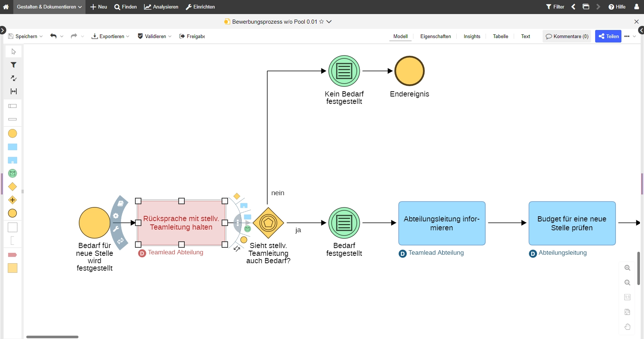Select the pointer selection tool in palette

pos(14,52)
